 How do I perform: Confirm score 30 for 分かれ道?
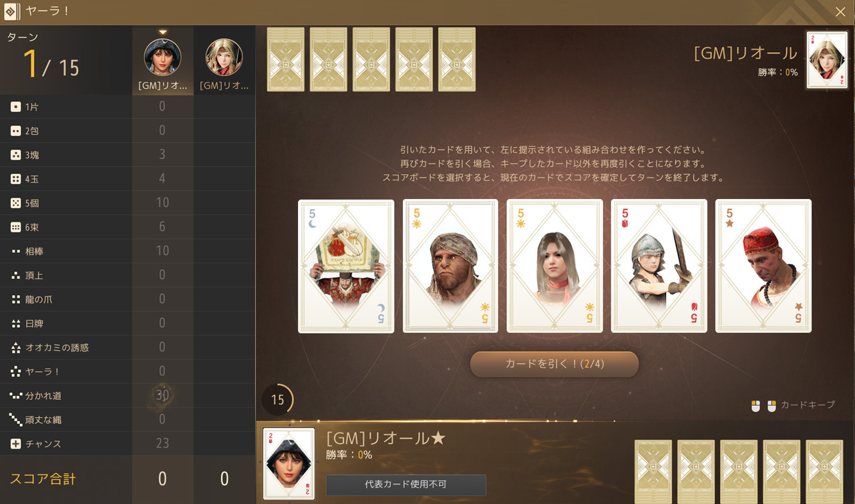point(162,395)
